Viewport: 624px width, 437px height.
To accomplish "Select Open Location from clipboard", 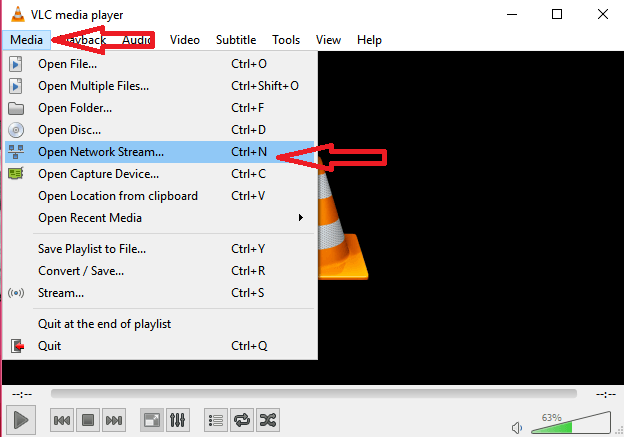I will (159, 196).
